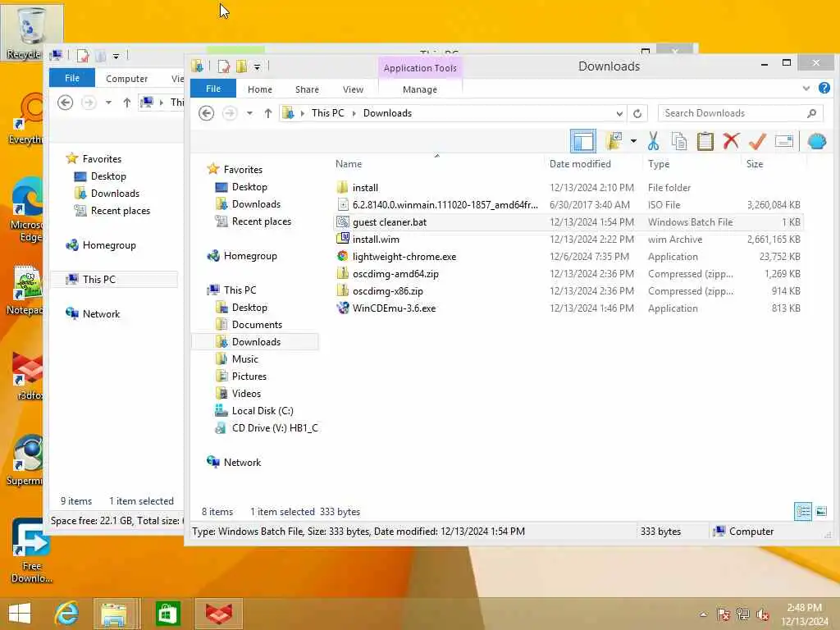Click the orange checkmark Properties icon
840x630 pixels.
tap(757, 141)
